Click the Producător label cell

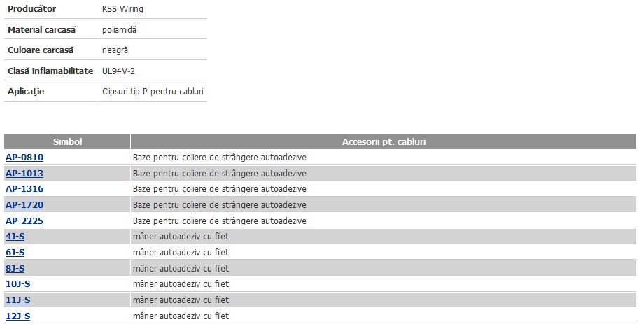point(50,9)
